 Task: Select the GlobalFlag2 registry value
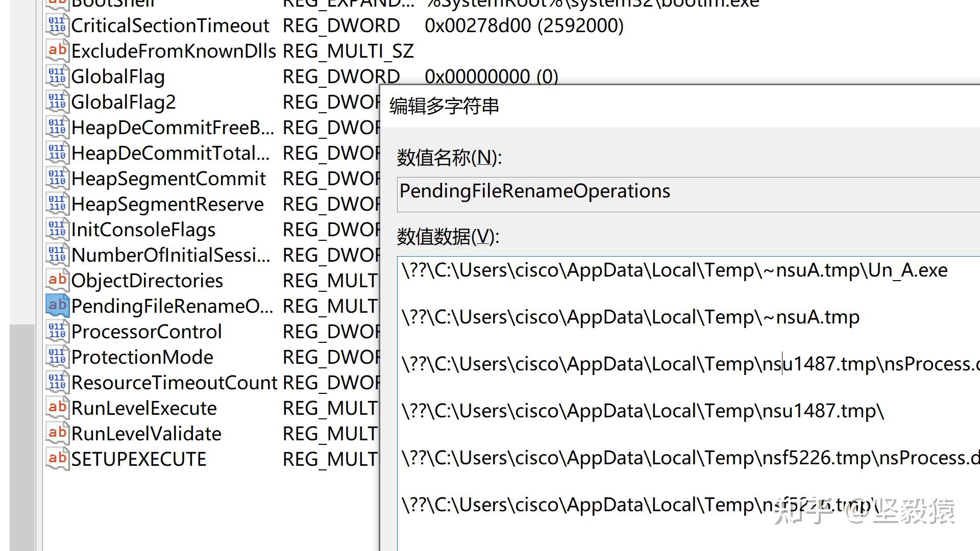click(x=124, y=102)
